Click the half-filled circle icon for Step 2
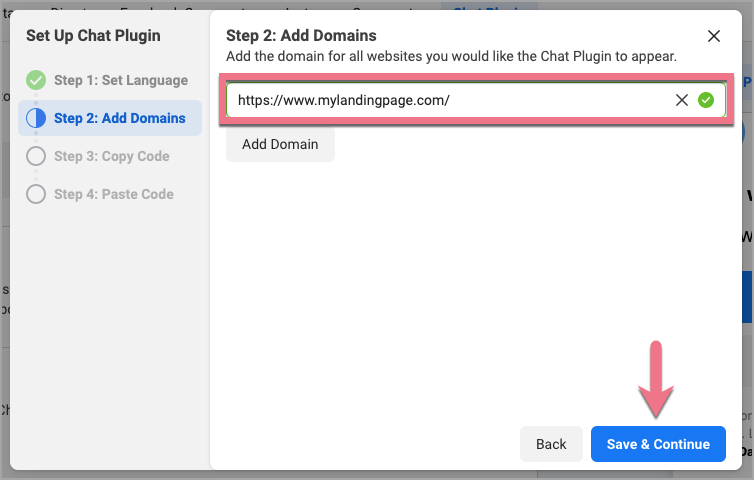The height and width of the screenshot is (480, 754). (x=36, y=118)
